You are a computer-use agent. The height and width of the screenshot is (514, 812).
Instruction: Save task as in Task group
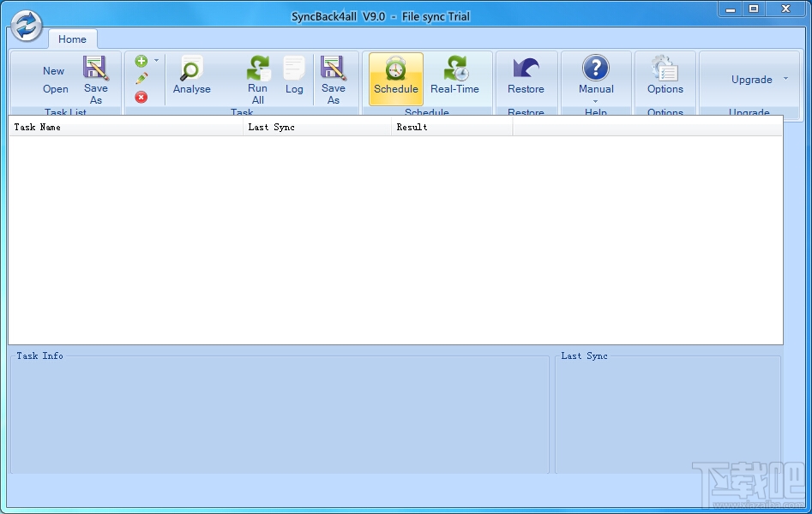[333, 80]
